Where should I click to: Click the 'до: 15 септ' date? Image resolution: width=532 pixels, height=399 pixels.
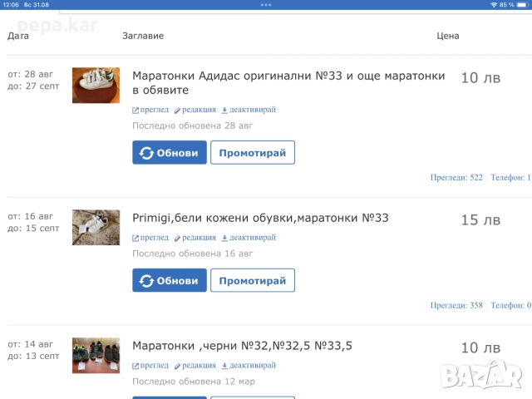click(33, 228)
